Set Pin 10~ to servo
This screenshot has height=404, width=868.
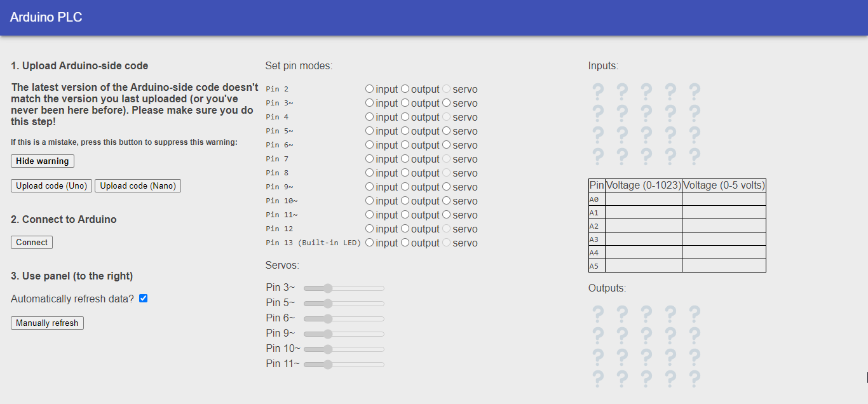(x=446, y=201)
